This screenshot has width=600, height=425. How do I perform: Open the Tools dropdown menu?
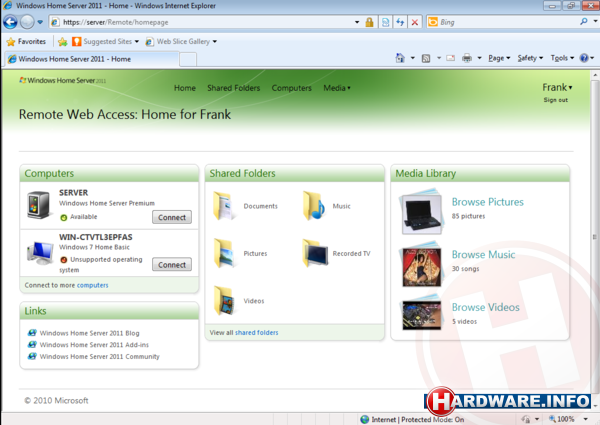tap(562, 58)
